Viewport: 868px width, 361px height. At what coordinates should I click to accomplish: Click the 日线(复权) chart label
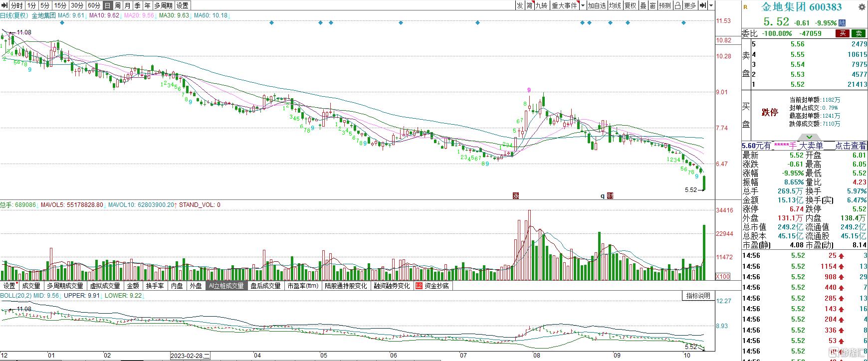point(13,15)
